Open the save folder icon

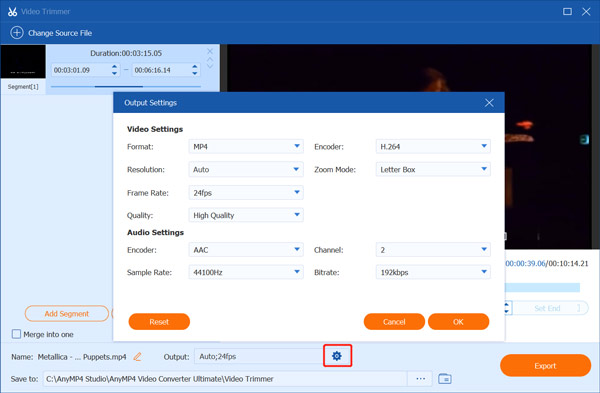coord(444,379)
